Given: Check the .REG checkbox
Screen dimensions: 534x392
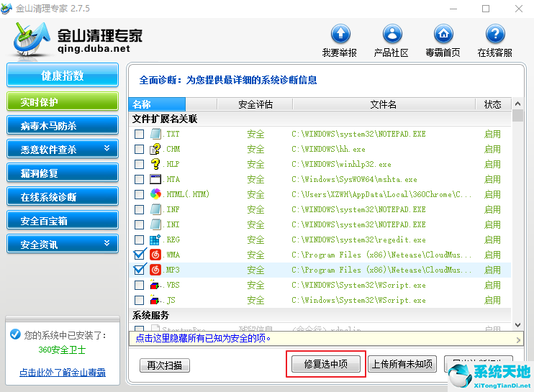Looking at the screenshot, I should coord(139,240).
